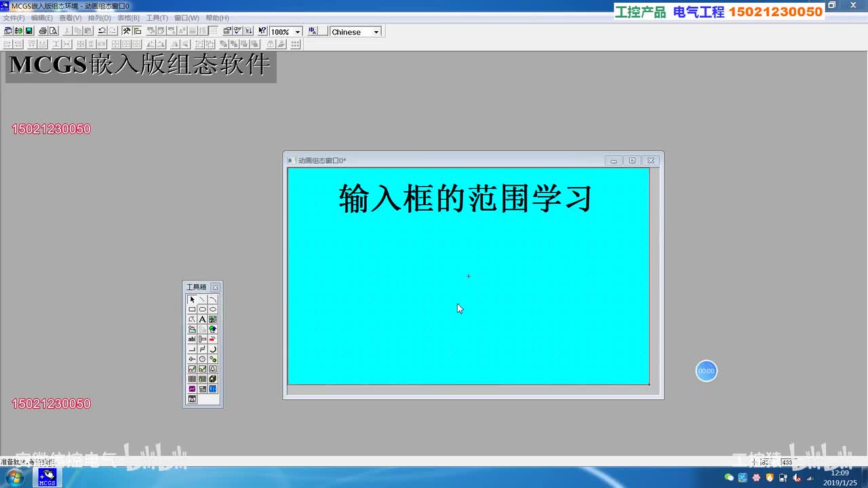Click the 'ab|' input box tool
868x488 pixels.
pyautogui.click(x=193, y=338)
